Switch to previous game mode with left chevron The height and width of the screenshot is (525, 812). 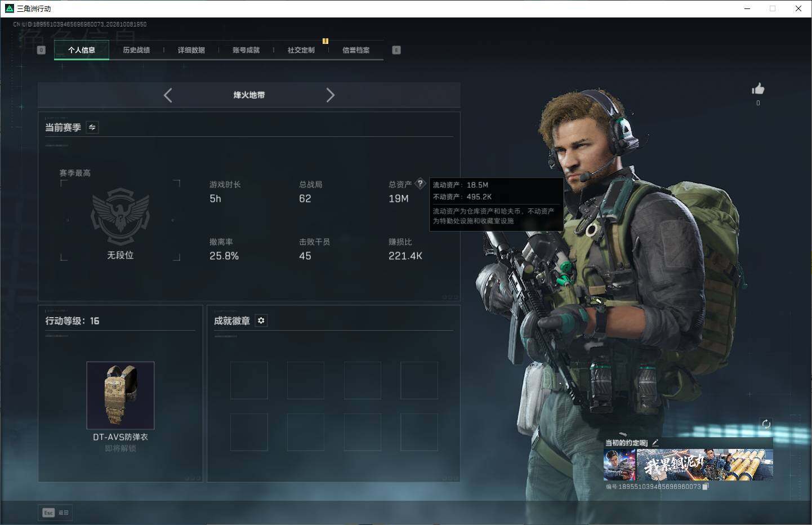(x=168, y=95)
